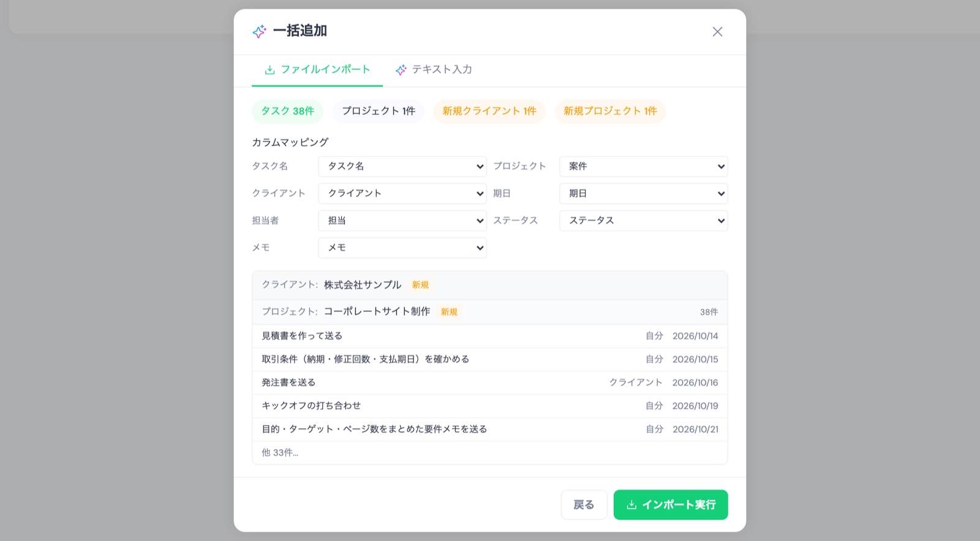The image size is (980, 541).
Task: Click the 戻る button
Action: click(x=584, y=505)
